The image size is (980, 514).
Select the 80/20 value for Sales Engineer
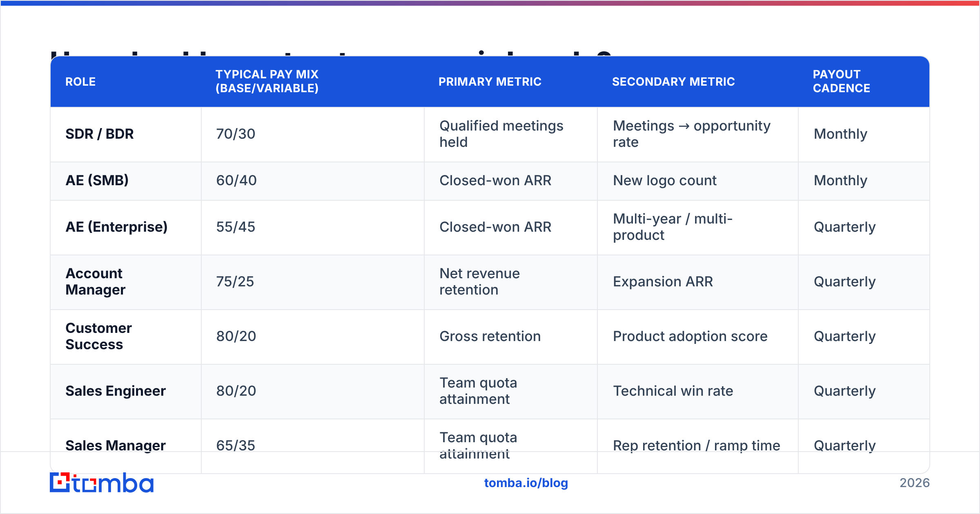(236, 391)
